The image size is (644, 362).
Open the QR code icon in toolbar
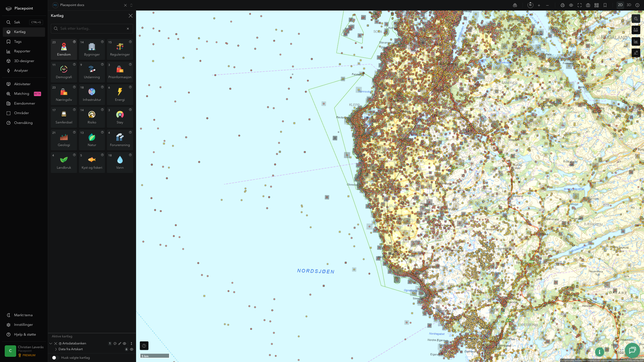click(596, 5)
